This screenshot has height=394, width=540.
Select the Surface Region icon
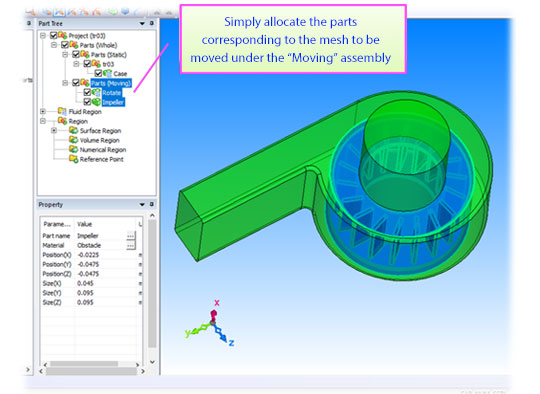point(73,131)
